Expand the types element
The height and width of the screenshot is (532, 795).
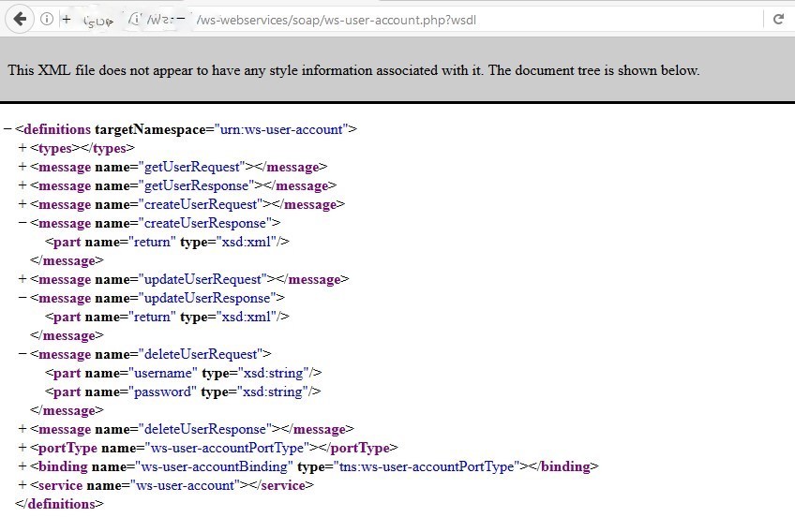point(22,149)
